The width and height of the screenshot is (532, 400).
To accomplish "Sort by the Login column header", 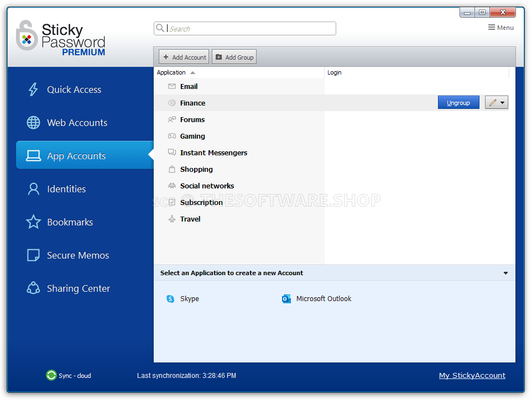I will pos(416,72).
